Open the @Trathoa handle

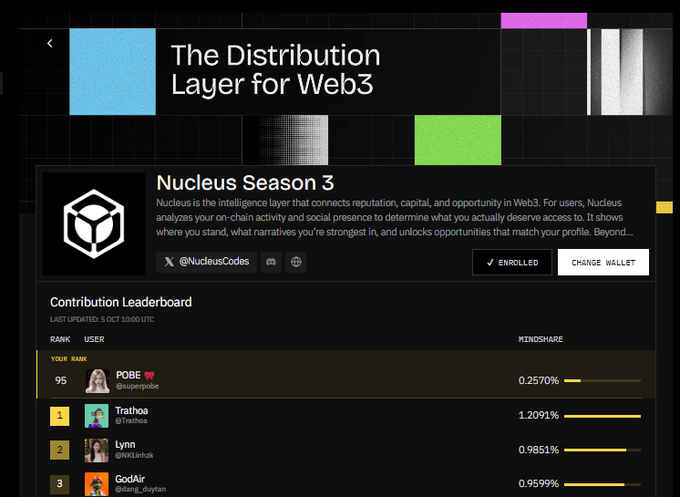coord(131,421)
